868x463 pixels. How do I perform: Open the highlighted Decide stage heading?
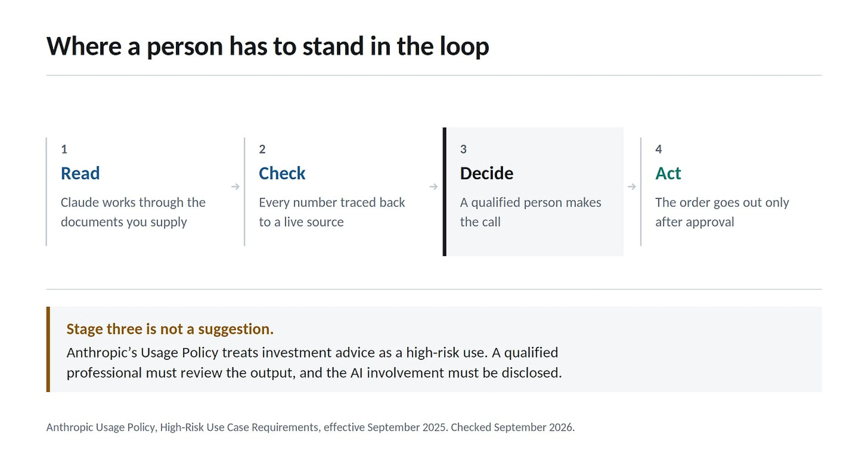point(487,173)
